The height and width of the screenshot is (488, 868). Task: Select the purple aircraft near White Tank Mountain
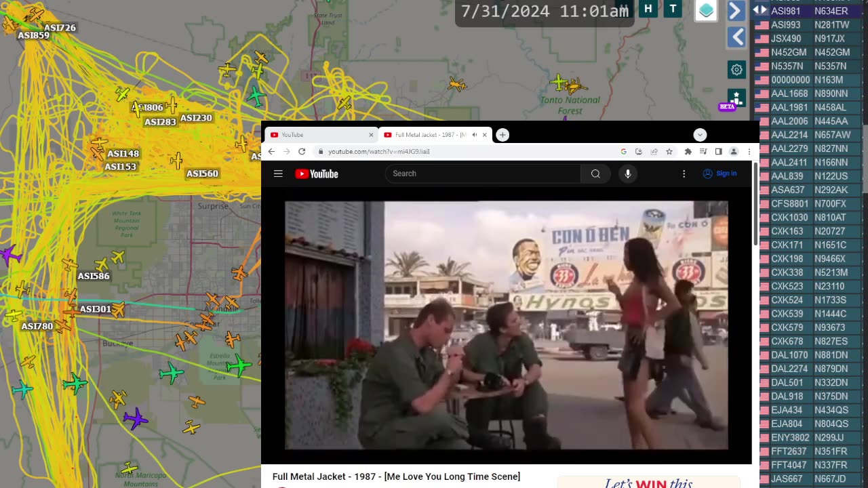click(x=9, y=256)
